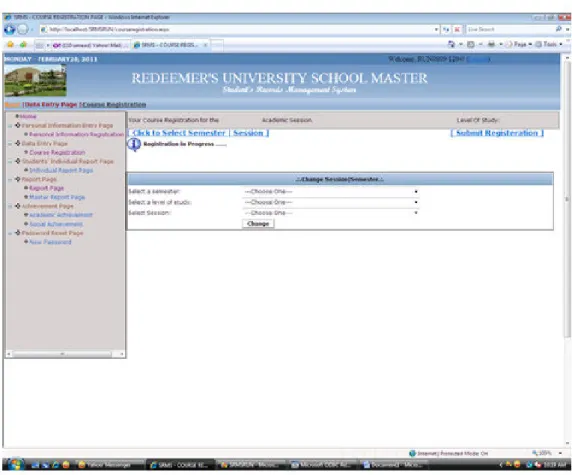Click the browser Forward arrow button
The width and height of the screenshot is (572, 475).
point(23,29)
